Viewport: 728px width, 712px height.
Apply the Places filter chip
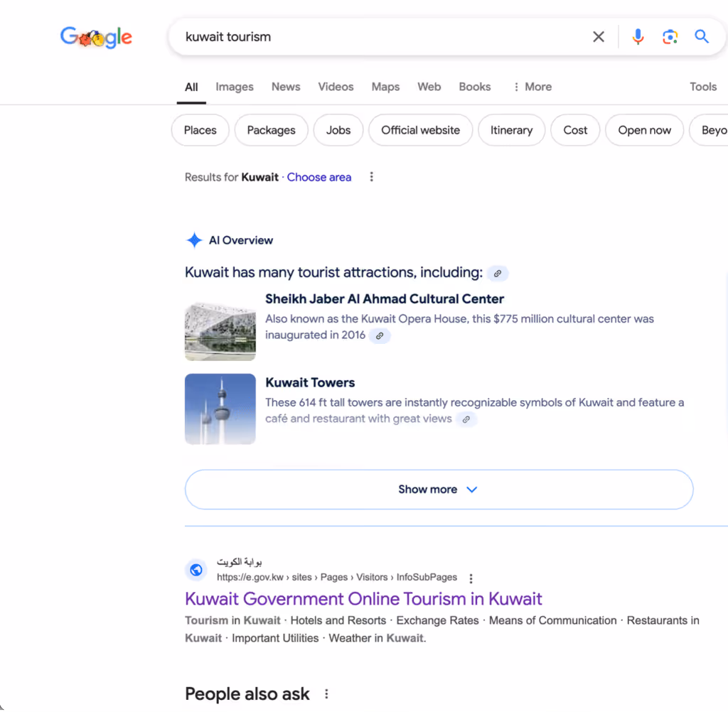coord(200,130)
